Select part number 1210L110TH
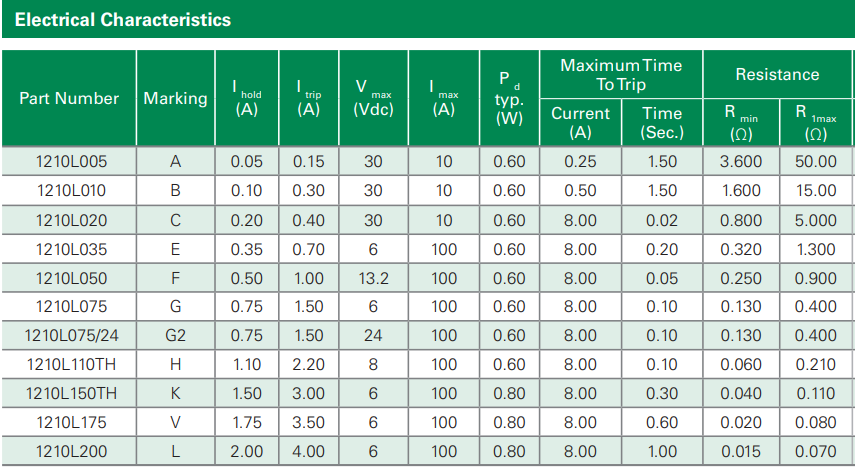Screen dimensions: 855x468 point(70,365)
